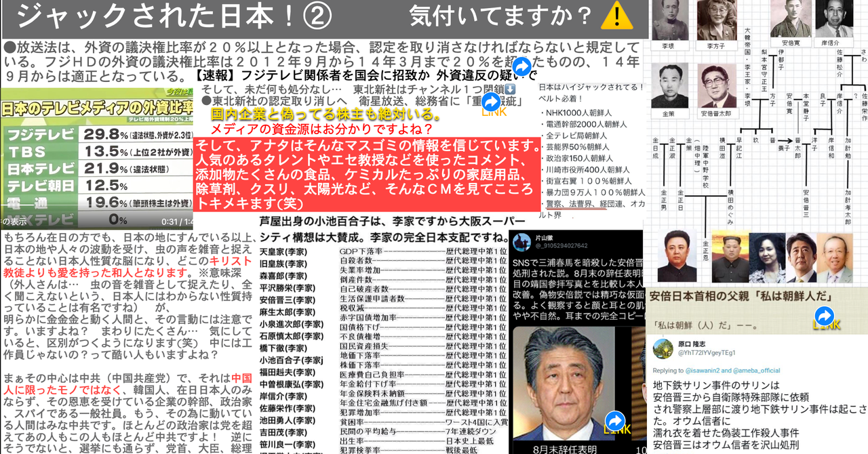Click the 片山徹 account name
Screen dimensions: 868x454
point(545,238)
